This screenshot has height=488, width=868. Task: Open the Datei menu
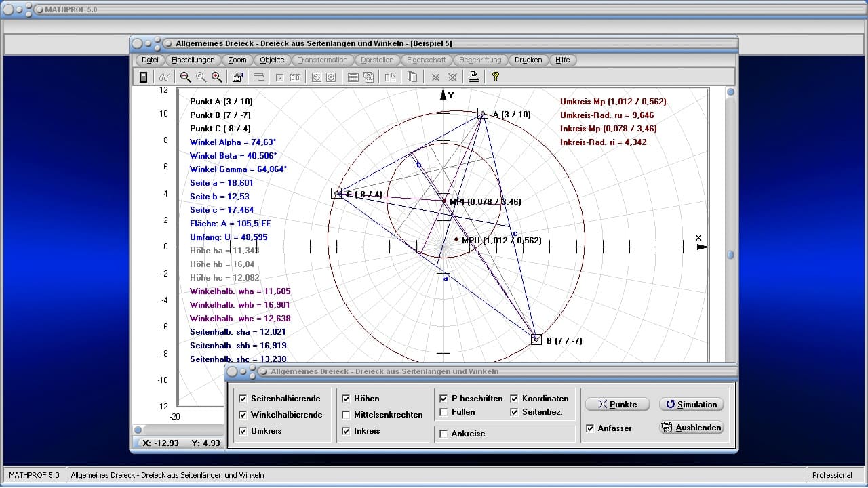pos(150,60)
